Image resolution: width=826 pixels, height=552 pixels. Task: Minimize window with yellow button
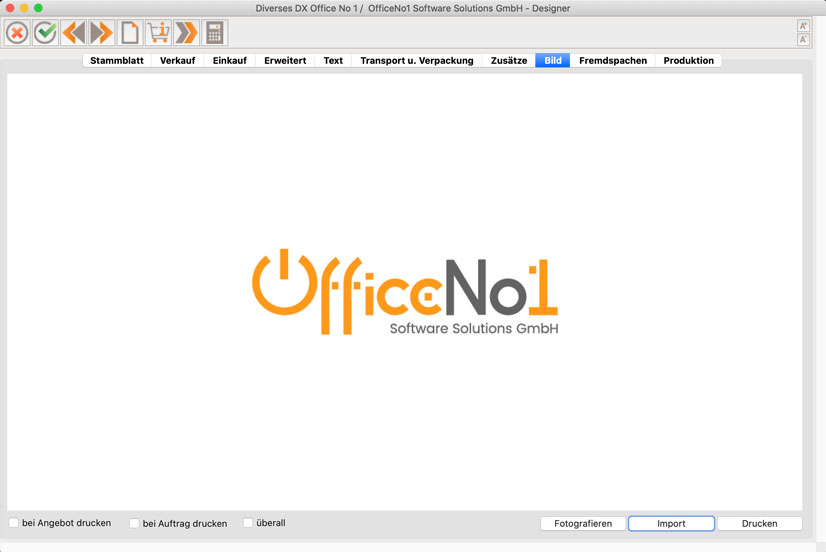(24, 8)
